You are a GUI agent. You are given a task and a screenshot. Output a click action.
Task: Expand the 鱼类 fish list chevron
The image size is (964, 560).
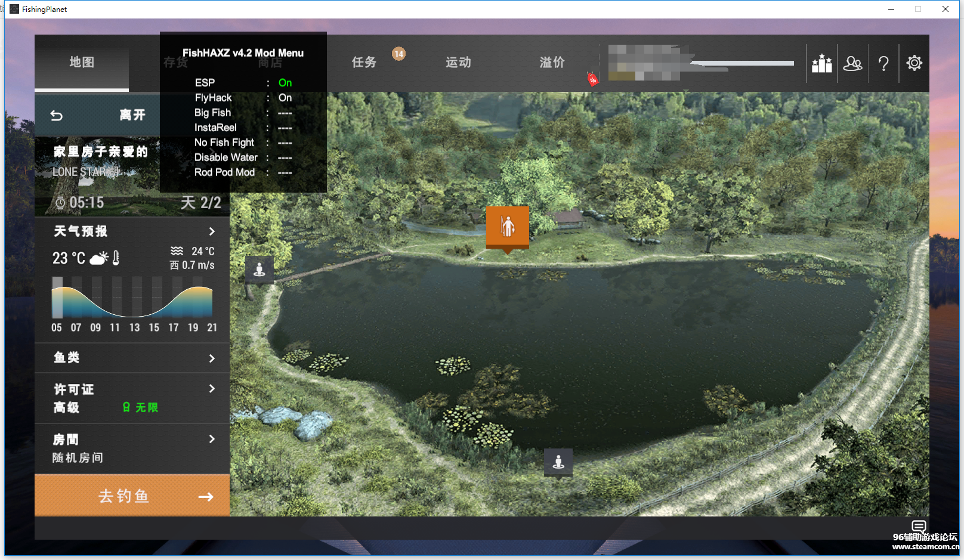click(212, 358)
